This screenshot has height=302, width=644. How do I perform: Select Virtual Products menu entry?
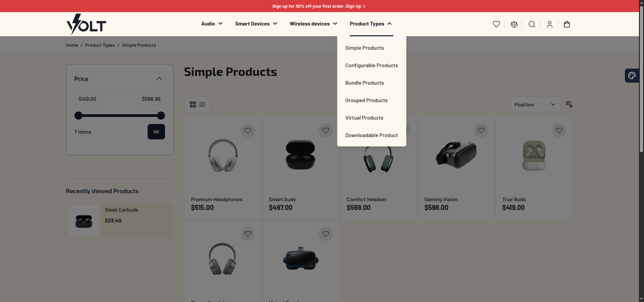(x=364, y=118)
